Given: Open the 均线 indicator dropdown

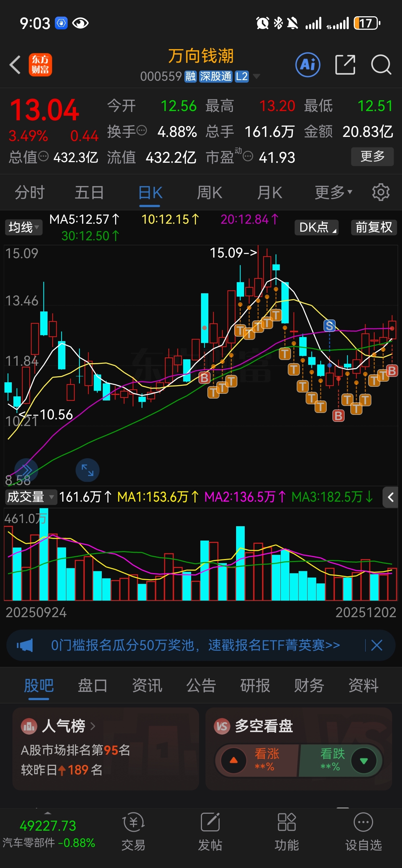Looking at the screenshot, I should pyautogui.click(x=24, y=227).
